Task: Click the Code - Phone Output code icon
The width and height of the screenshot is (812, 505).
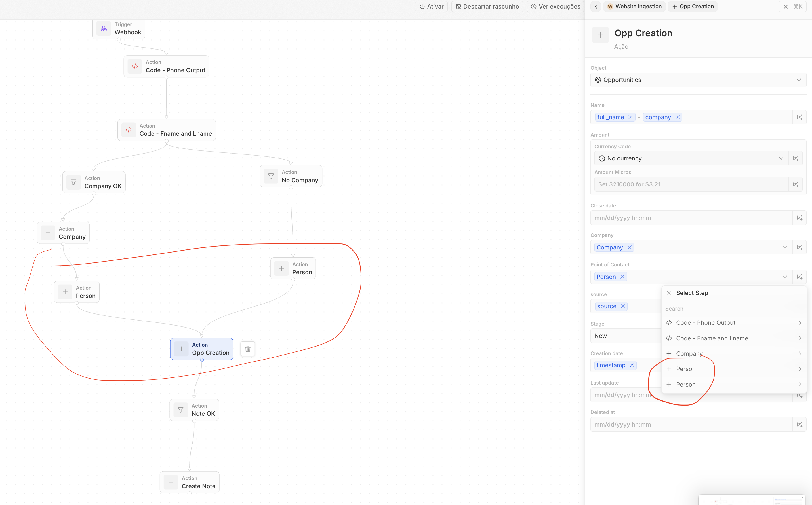Action: click(x=135, y=67)
